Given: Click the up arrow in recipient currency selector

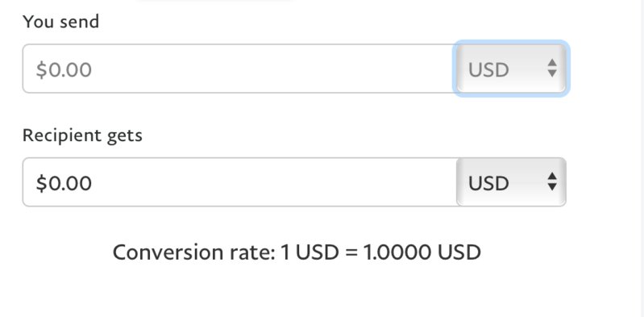Looking at the screenshot, I should tap(552, 176).
